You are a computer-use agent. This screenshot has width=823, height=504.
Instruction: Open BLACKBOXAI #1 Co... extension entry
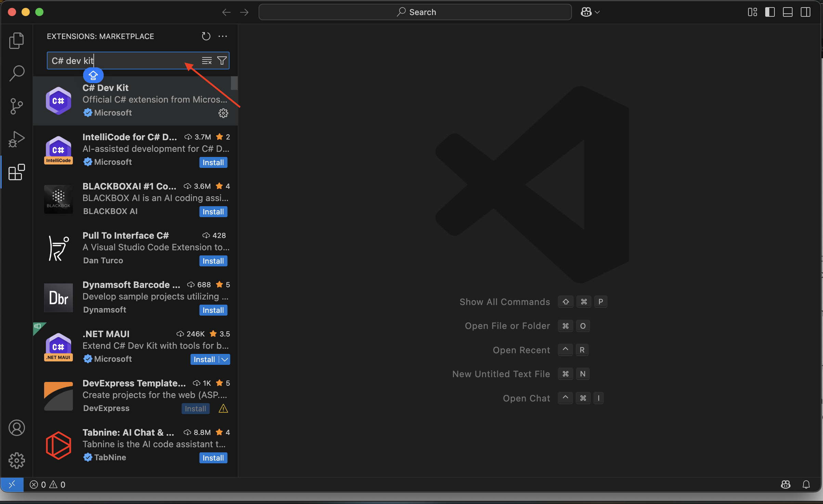(135, 199)
